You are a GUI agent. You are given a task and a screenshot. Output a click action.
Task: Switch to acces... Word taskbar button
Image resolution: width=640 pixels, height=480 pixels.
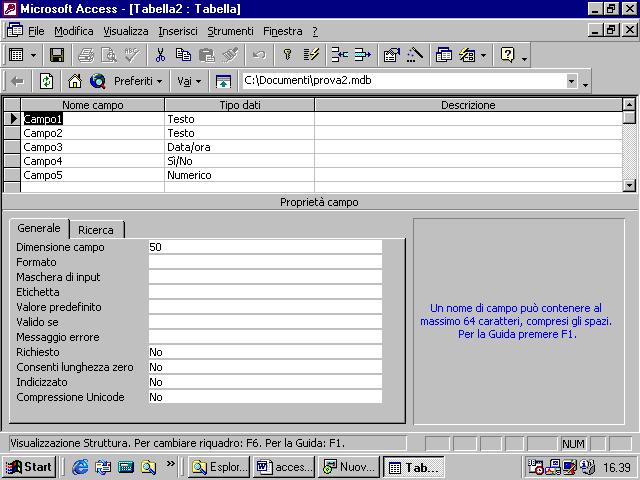point(284,467)
